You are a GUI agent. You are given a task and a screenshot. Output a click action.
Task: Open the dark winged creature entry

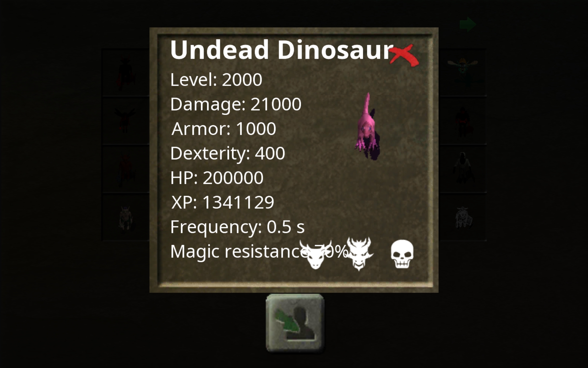pos(125,121)
